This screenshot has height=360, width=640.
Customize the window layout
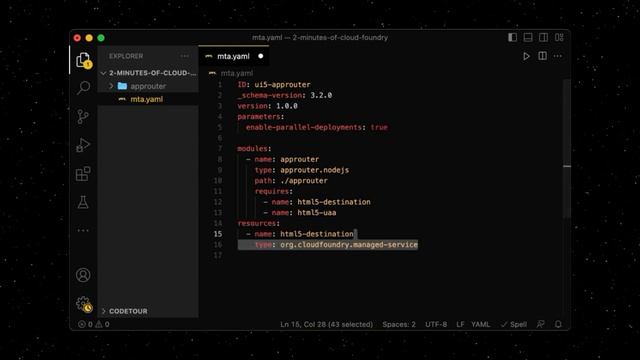tap(559, 38)
